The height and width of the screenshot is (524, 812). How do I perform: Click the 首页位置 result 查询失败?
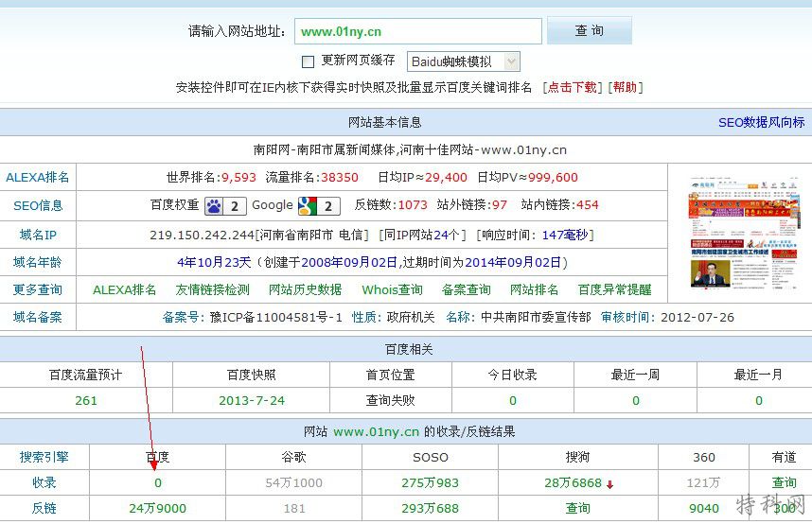(x=391, y=400)
